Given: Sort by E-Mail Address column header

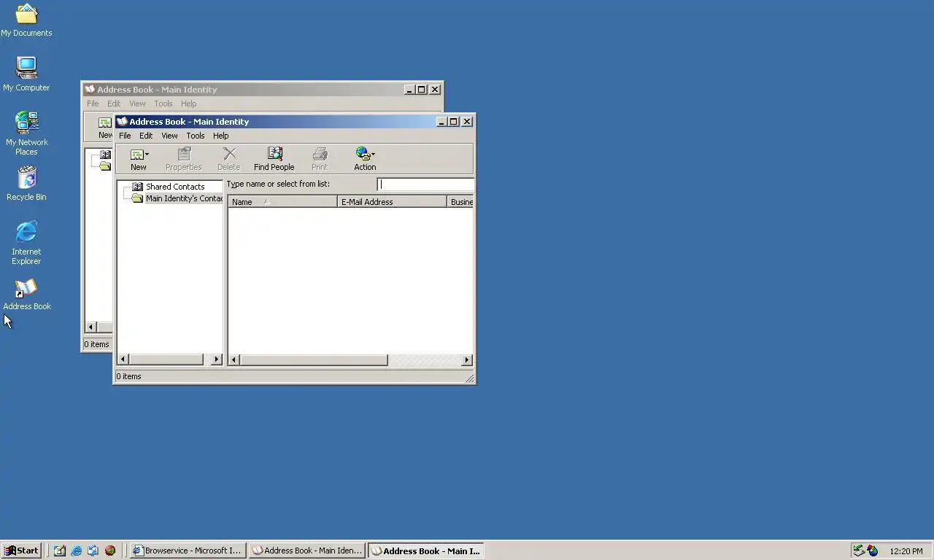Looking at the screenshot, I should (x=392, y=202).
